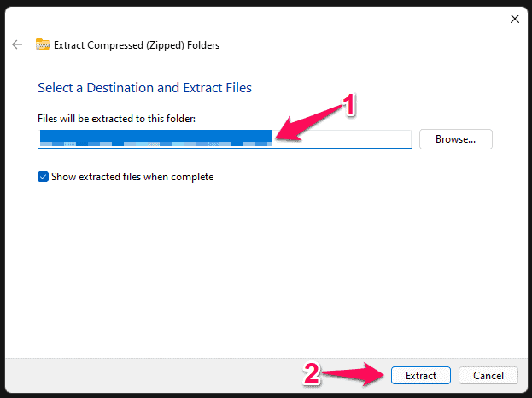
Task: Click the red number 1 annotation
Action: click(348, 105)
